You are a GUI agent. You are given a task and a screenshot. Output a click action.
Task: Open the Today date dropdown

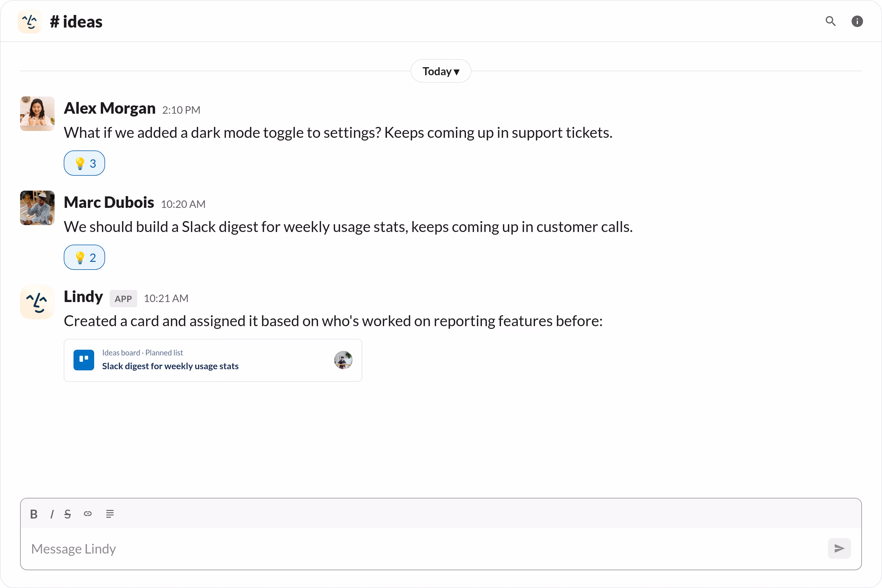(x=441, y=71)
